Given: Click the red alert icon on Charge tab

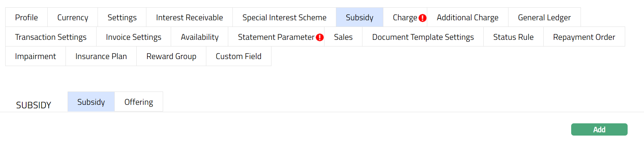Looking at the screenshot, I should click(x=422, y=18).
